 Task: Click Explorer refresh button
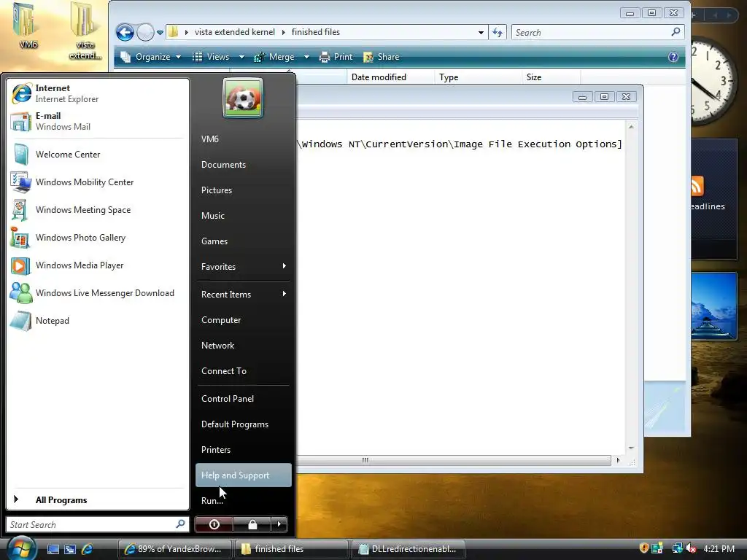[498, 32]
